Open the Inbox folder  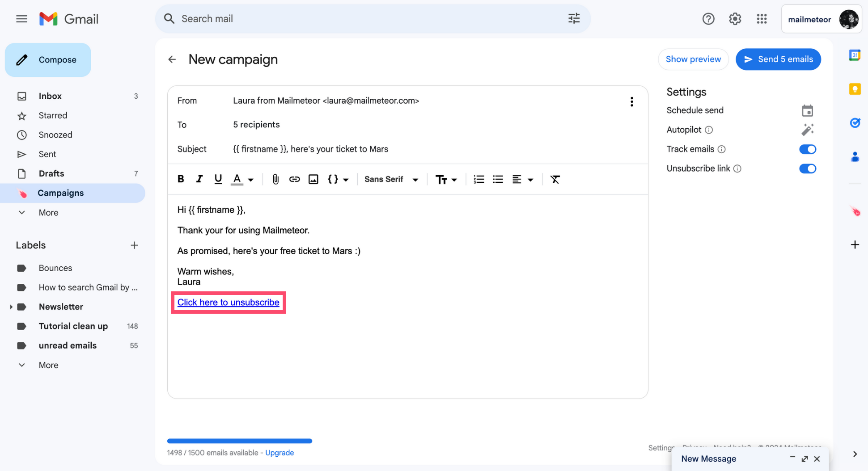pos(72,96)
